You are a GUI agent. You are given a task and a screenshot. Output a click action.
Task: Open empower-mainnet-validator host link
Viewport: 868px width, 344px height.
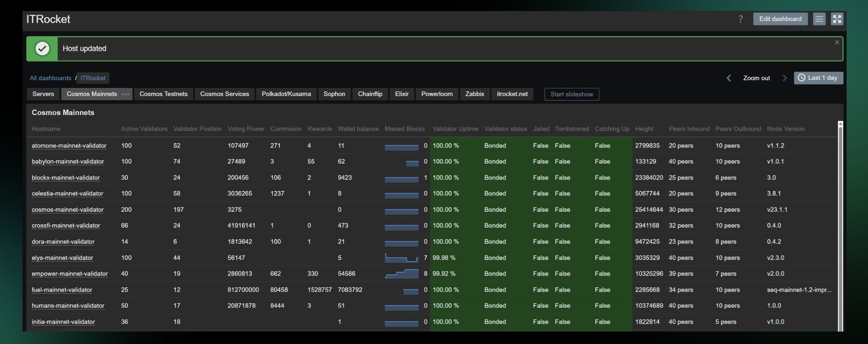[70, 274]
